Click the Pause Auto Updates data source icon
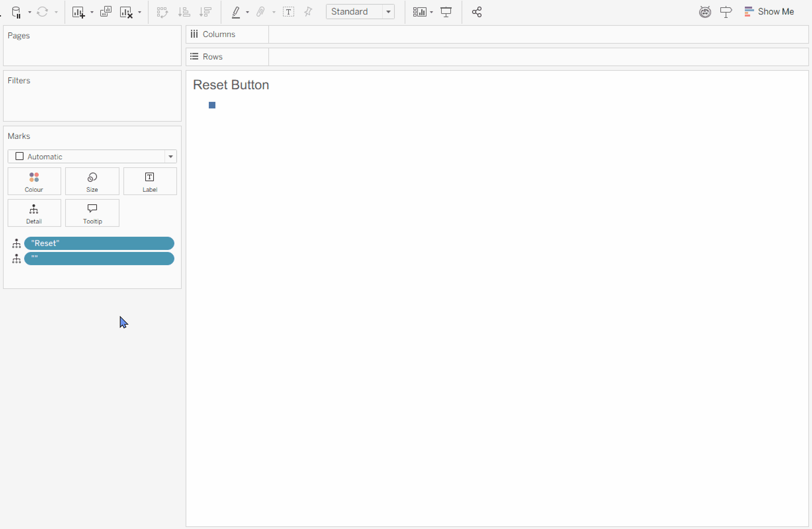The height and width of the screenshot is (529, 812). point(16,12)
